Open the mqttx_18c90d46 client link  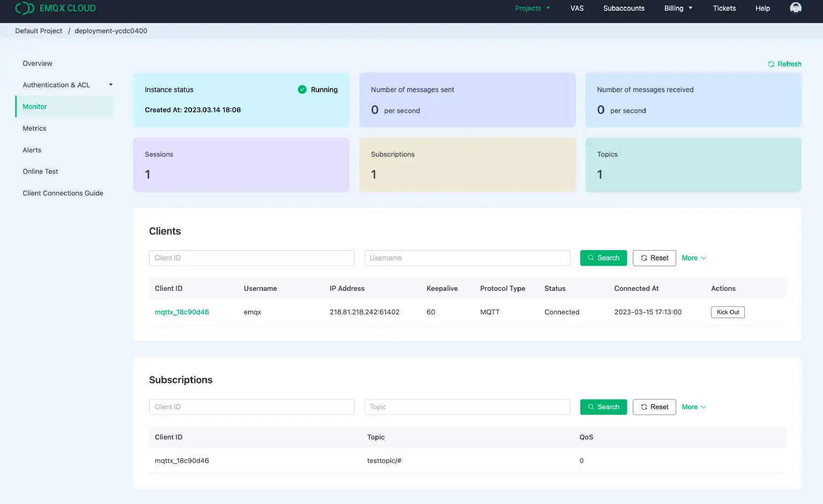click(x=182, y=312)
